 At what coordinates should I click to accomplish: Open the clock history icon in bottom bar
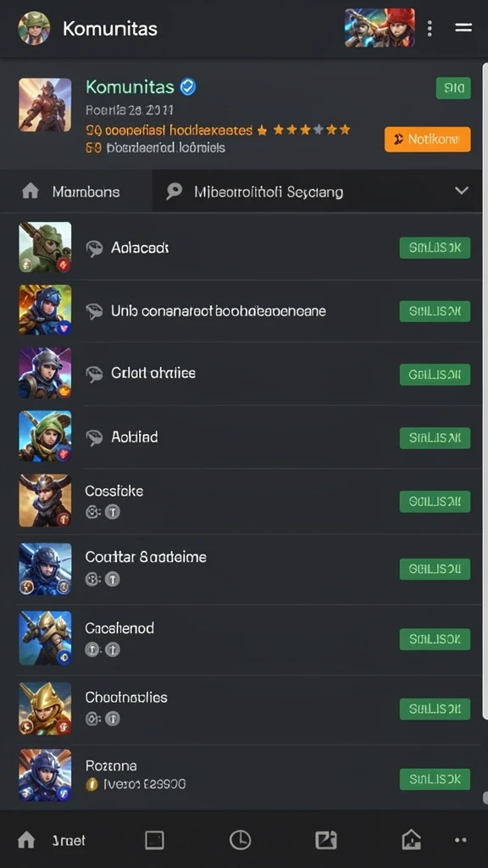[x=240, y=840]
